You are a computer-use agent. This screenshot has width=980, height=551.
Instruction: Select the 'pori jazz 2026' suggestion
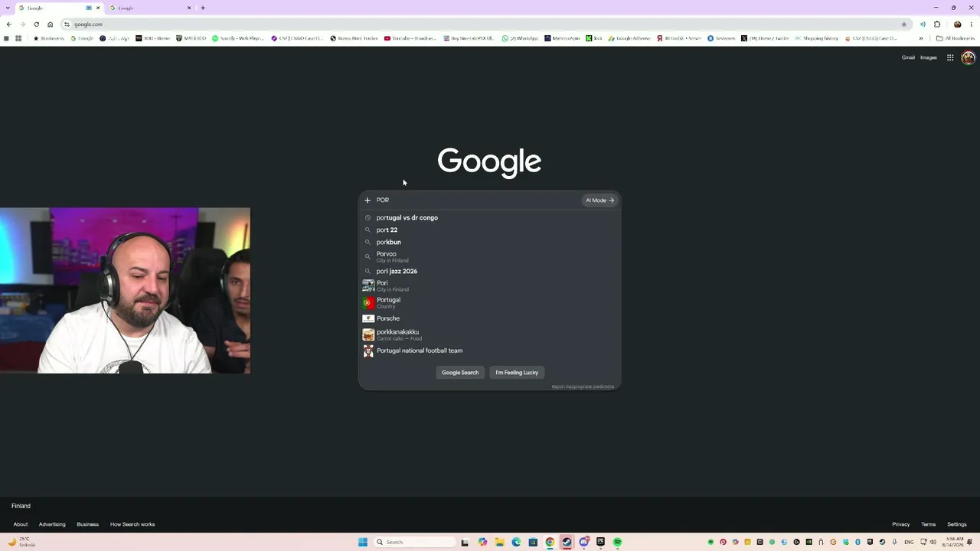pos(490,272)
